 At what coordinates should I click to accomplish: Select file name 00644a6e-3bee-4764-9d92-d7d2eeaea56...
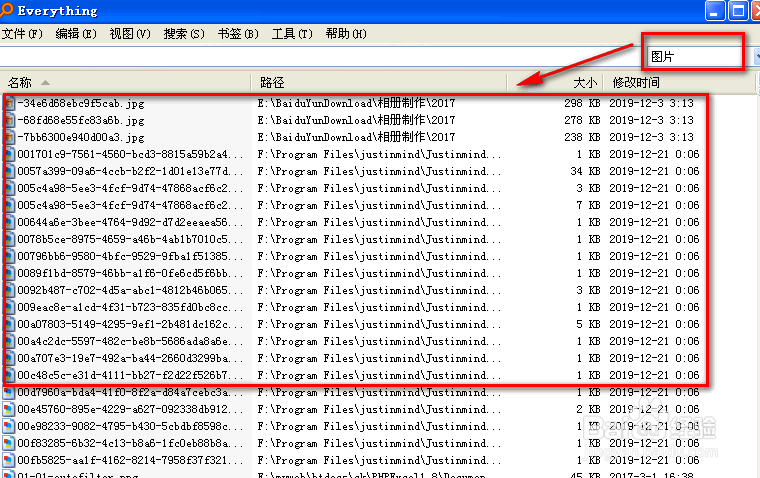(x=130, y=223)
